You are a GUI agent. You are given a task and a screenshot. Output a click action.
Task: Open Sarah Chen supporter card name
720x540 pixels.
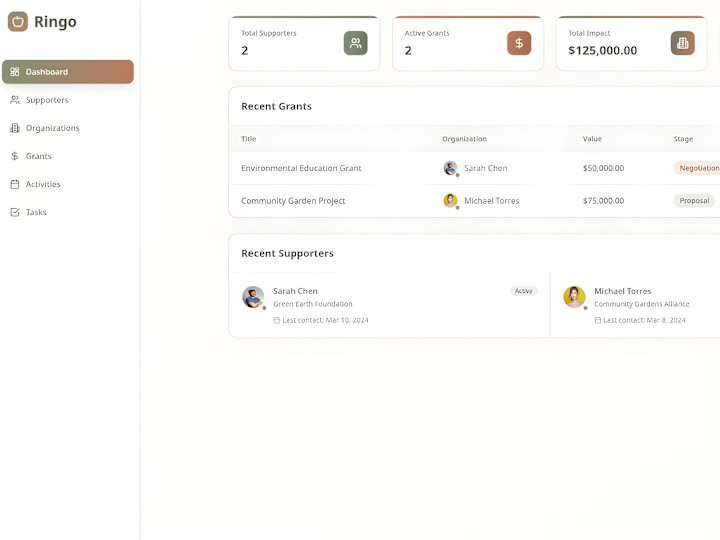(x=295, y=291)
